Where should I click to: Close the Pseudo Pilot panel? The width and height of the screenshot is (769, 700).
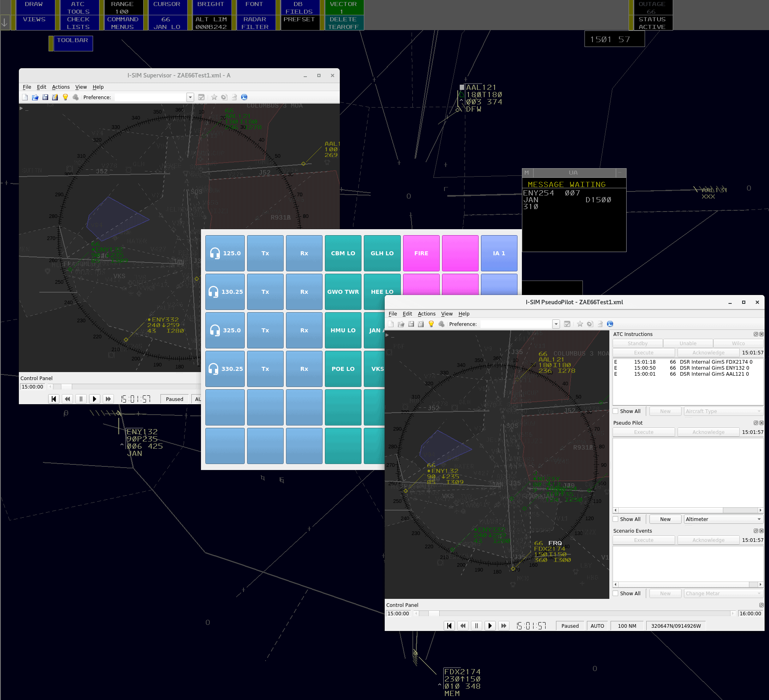coord(761,423)
